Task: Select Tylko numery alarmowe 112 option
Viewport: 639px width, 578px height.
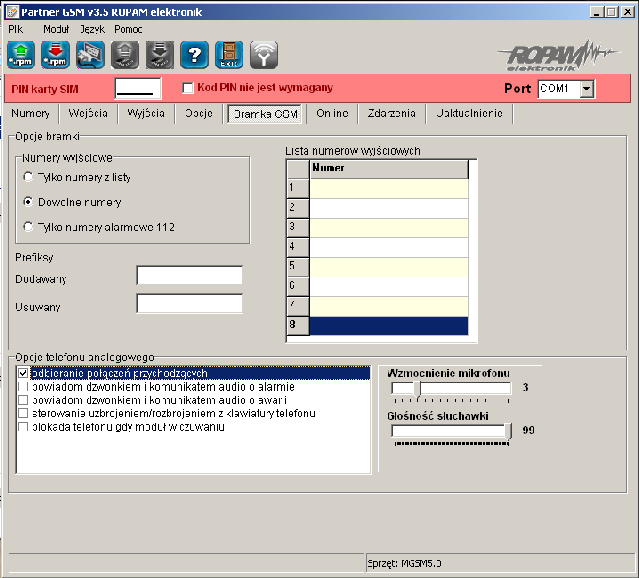Action: coord(28,227)
